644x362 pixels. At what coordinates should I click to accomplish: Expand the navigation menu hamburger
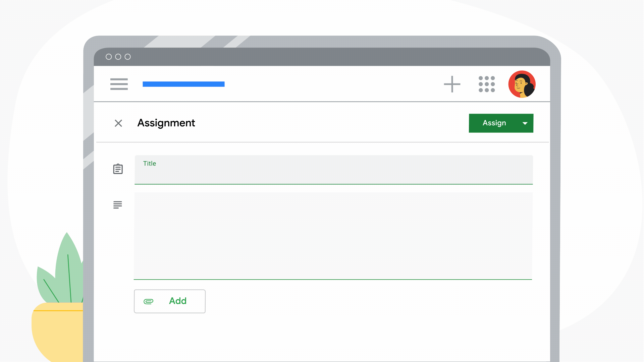(118, 84)
